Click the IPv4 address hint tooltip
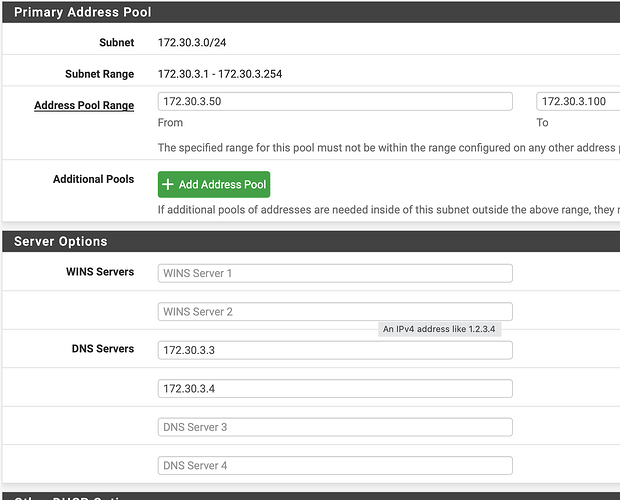Image resolution: width=620 pixels, height=500 pixels. [x=439, y=329]
